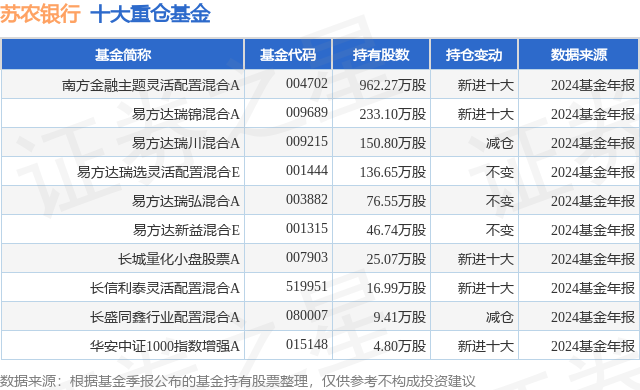Click the 基金简称 column header

click(123, 55)
